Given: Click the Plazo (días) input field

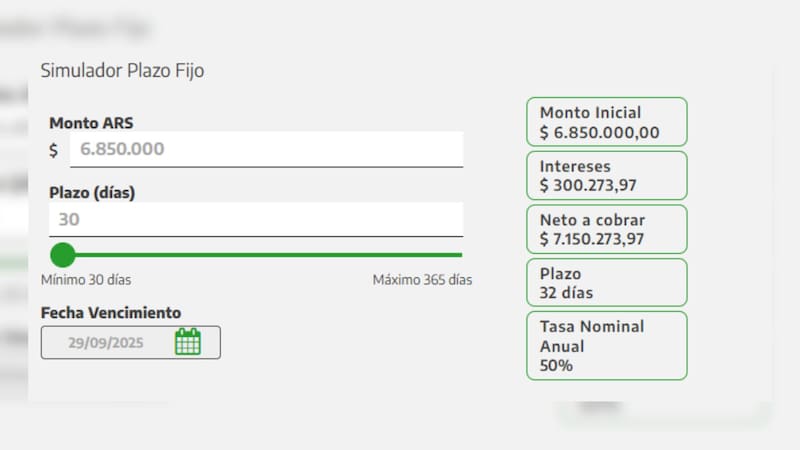Looking at the screenshot, I should pos(255,220).
